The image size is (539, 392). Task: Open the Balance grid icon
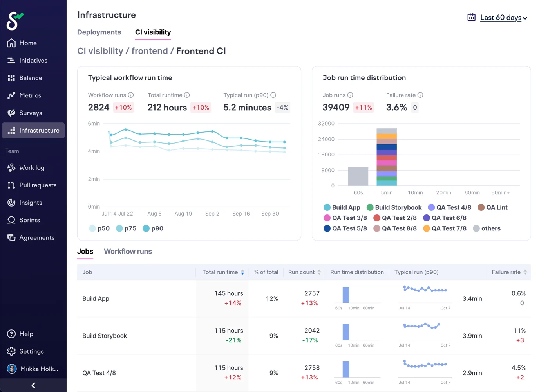coord(11,78)
